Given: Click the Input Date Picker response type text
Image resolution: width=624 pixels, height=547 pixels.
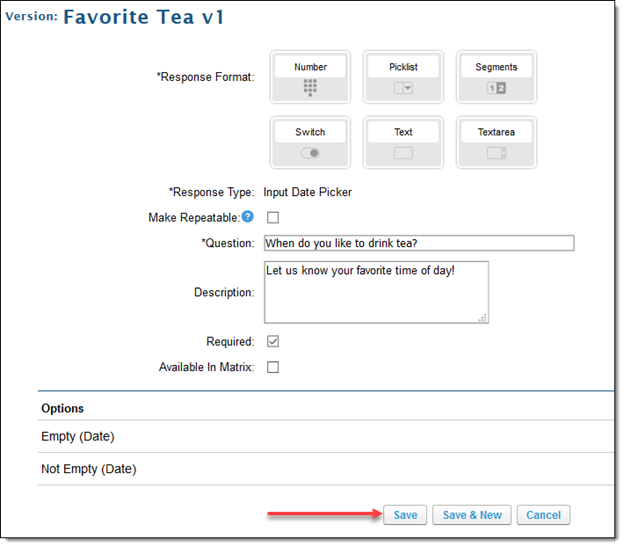Looking at the screenshot, I should pos(308,192).
